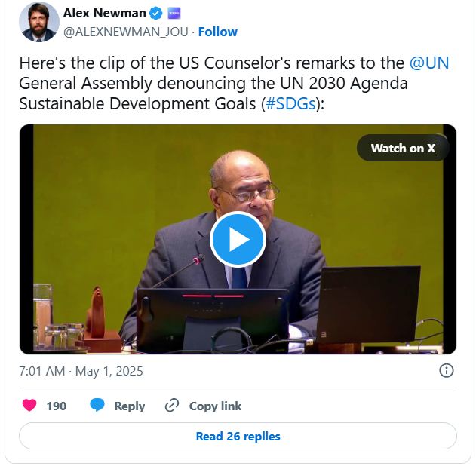Follow Alex Newman's account
Image resolution: width=476 pixels, height=466 pixels.
218,32
